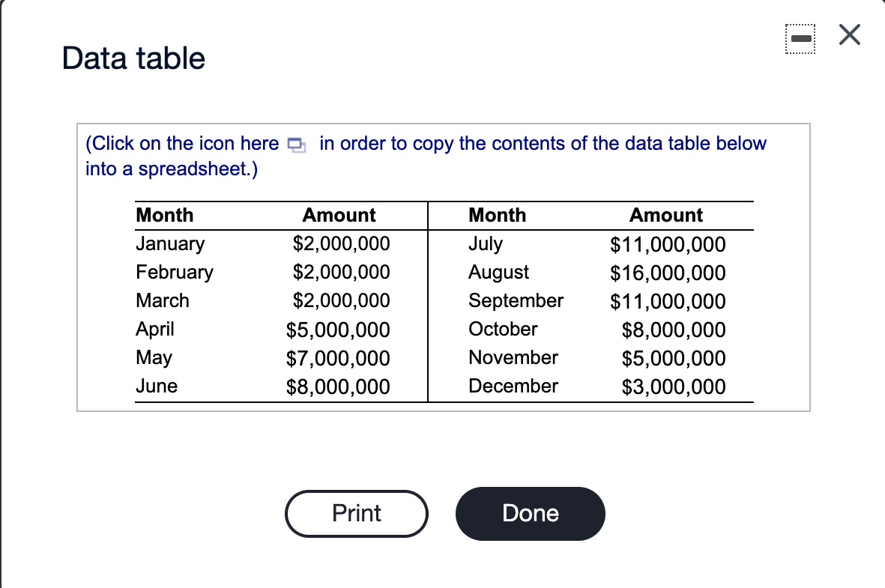
Task: Select the January month cell
Action: coord(170,243)
